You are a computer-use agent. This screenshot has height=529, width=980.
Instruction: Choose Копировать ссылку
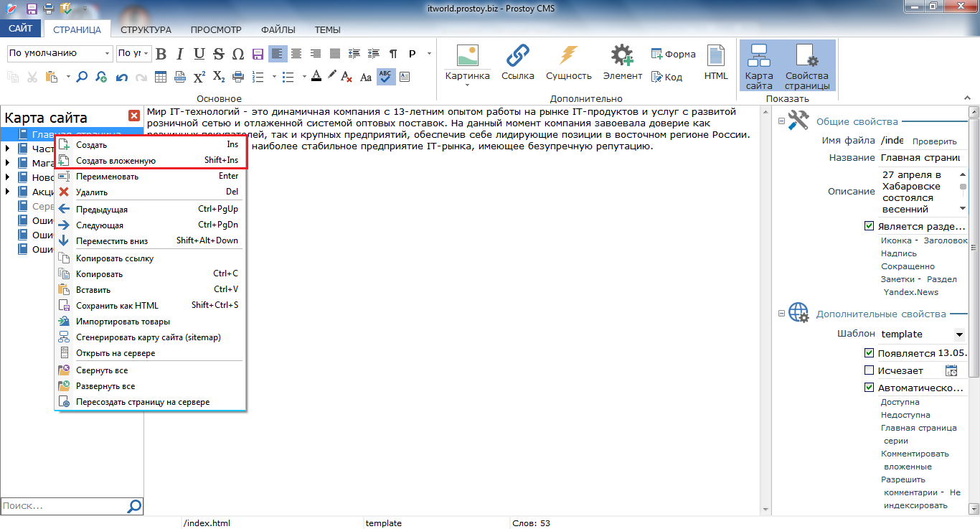coord(151,258)
